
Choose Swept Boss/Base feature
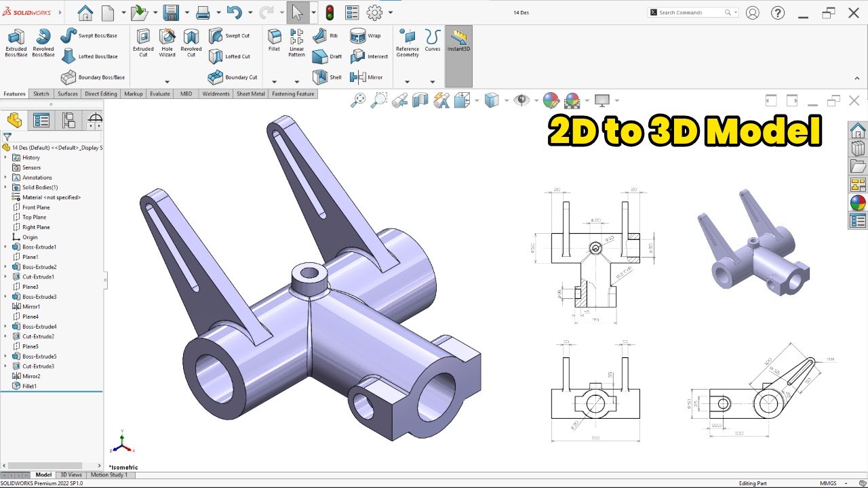[89, 35]
